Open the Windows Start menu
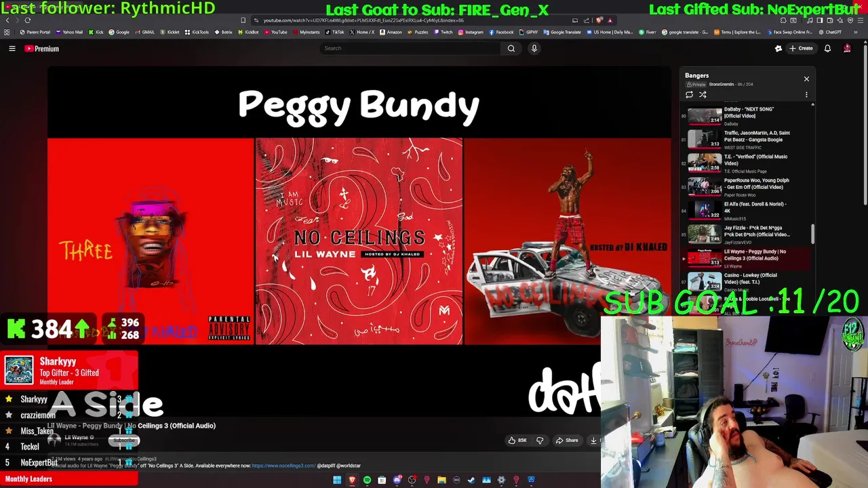The height and width of the screenshot is (488, 868). point(337,480)
